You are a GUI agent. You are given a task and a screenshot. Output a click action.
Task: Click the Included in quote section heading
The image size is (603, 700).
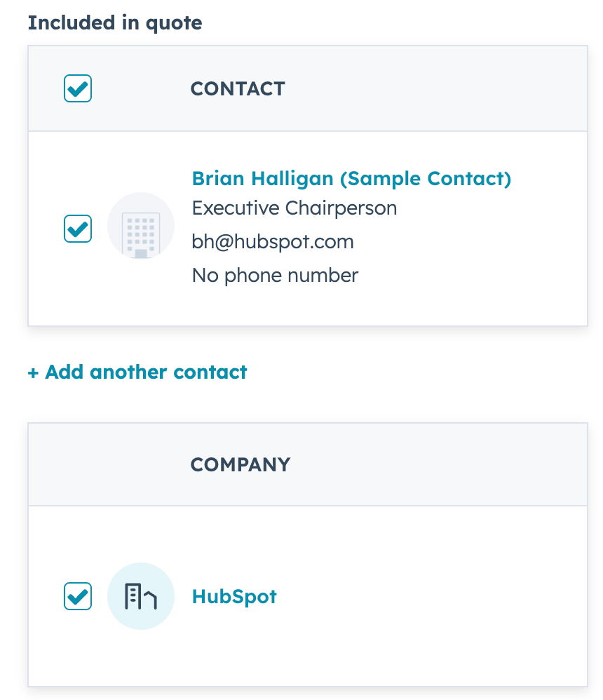coord(114,22)
